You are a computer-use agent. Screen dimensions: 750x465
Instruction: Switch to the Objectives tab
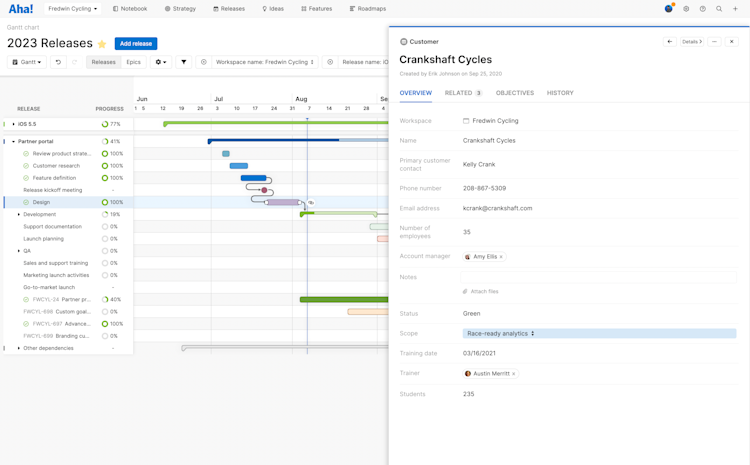(x=515, y=93)
